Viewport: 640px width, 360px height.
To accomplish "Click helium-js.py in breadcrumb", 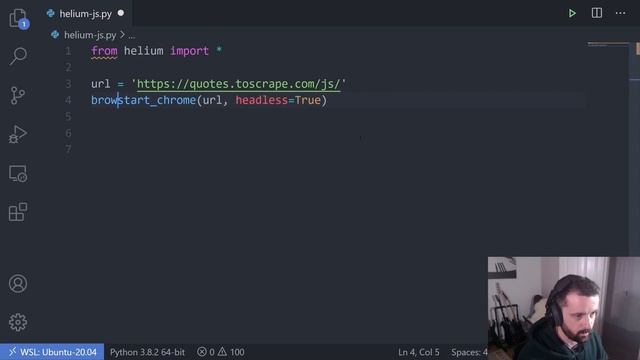I will point(90,35).
